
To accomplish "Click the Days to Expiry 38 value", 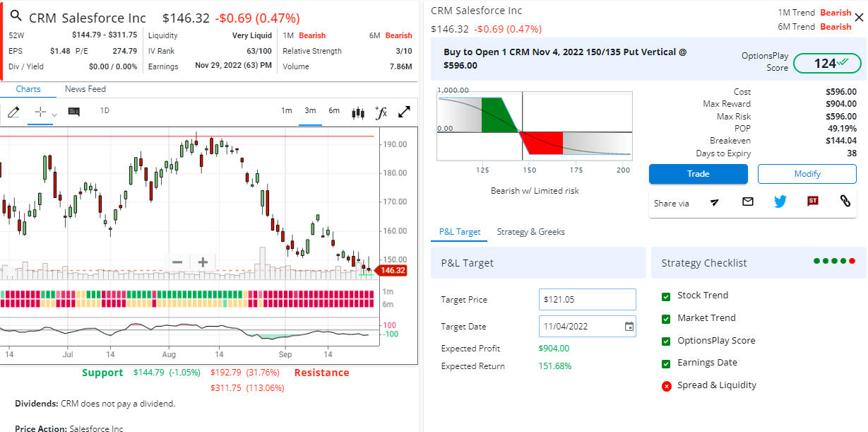I will pyautogui.click(x=852, y=153).
